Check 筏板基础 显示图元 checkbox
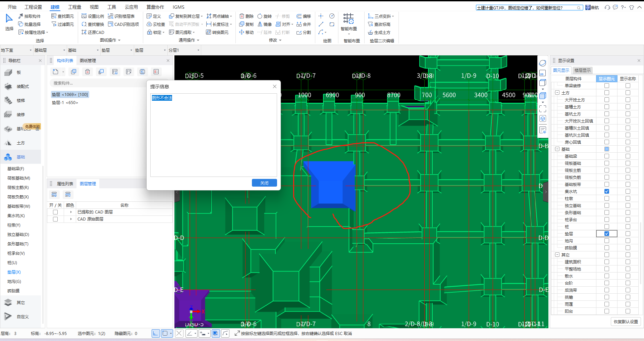Viewport: 644px width, 341px height. [607, 163]
